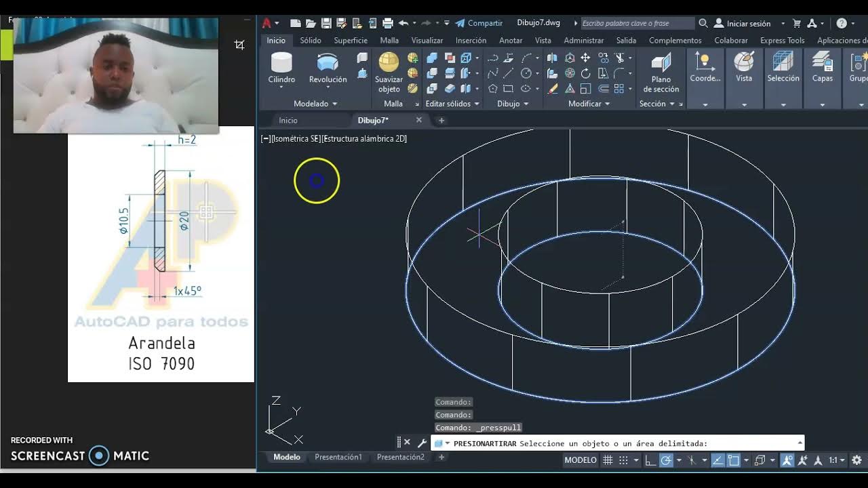Image resolution: width=868 pixels, height=488 pixels.
Task: Click the Plot printer icon
Action: pyautogui.click(x=388, y=23)
